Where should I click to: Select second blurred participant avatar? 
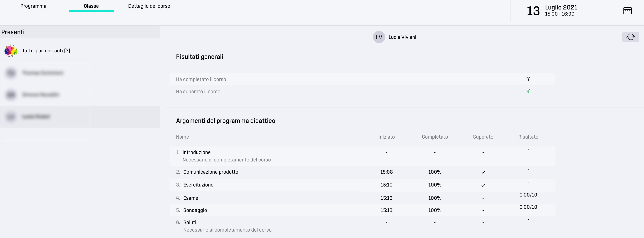[x=11, y=95]
